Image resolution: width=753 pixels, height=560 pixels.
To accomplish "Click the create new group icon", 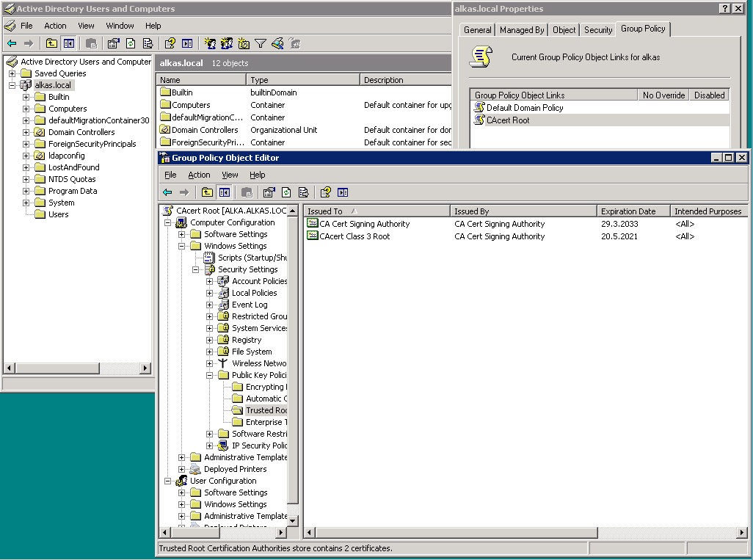I will 227,43.
